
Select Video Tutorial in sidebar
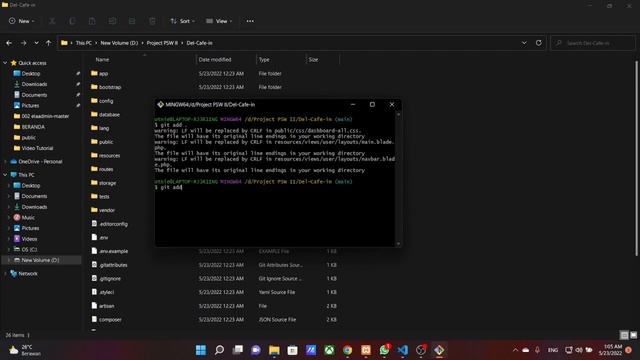coord(37,148)
